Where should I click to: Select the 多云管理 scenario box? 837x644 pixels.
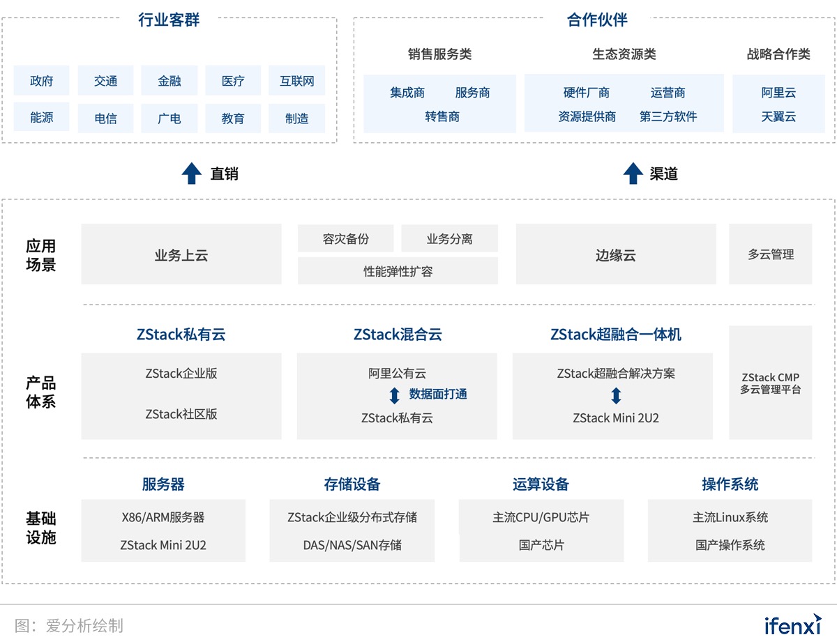tap(771, 254)
